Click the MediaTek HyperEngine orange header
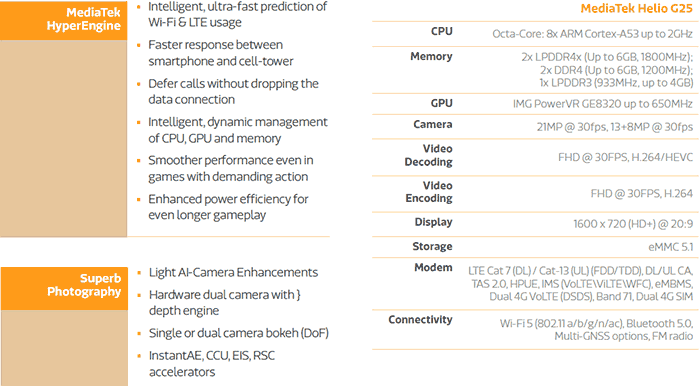 pyautogui.click(x=63, y=20)
